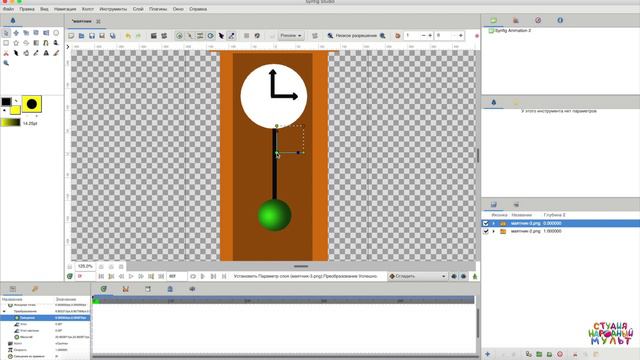Viewport: 640px width, 360px height.
Task: Jump to the last frame
Action: tap(161, 276)
